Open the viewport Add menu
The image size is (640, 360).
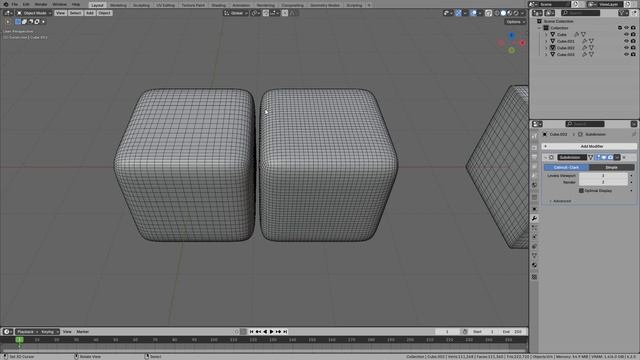pos(90,13)
